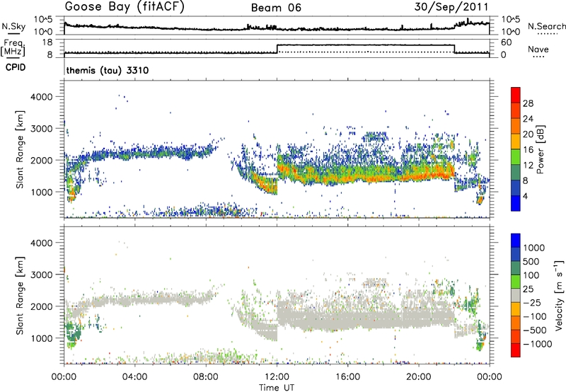Click the '2000' range tick in the velocity panel
The width and height of the screenshot is (566, 392).
(41, 306)
